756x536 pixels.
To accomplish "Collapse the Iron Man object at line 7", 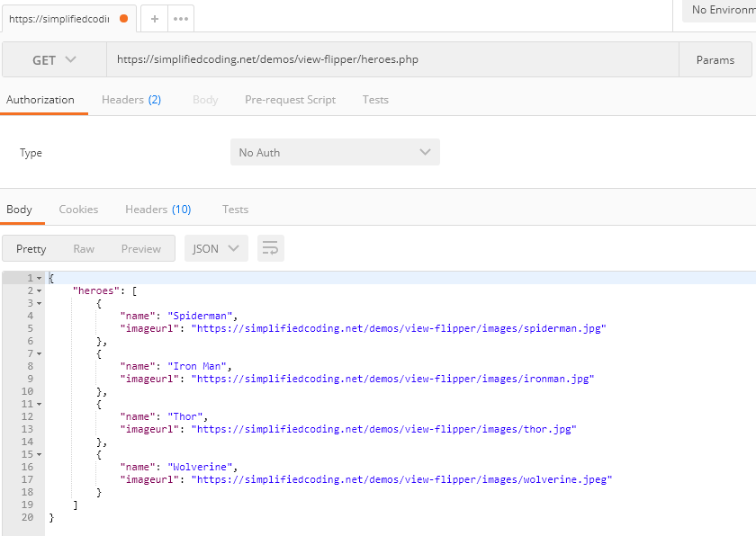I will (39, 354).
